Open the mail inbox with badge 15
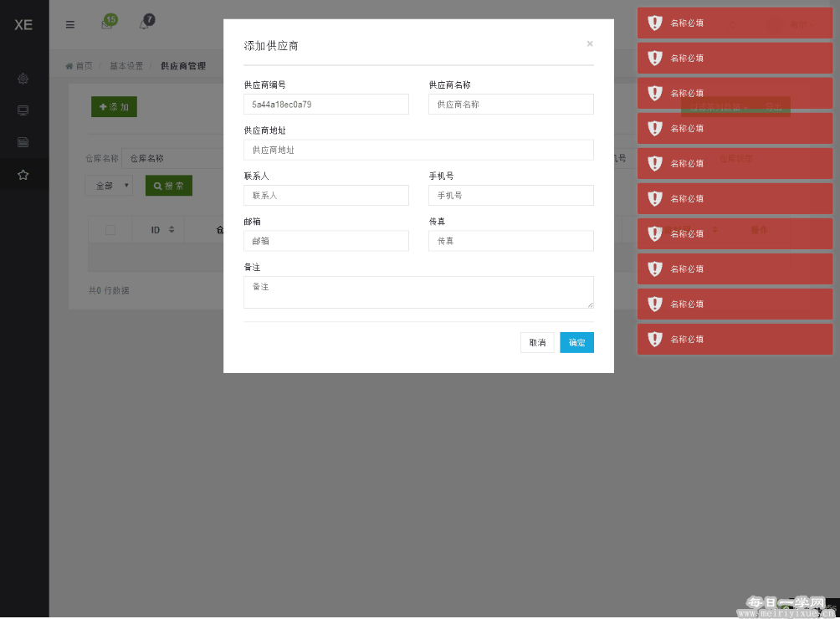Image resolution: width=840 pixels, height=619 pixels. coord(107,24)
